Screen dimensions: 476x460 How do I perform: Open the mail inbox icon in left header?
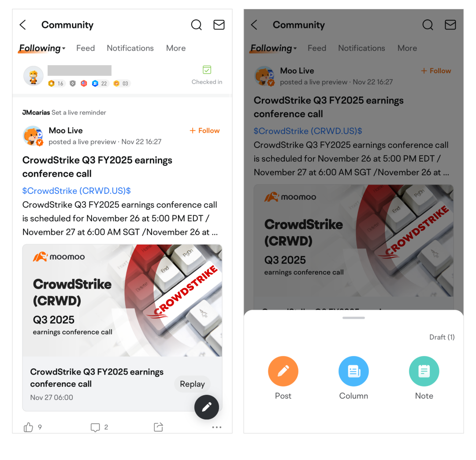pos(219,25)
